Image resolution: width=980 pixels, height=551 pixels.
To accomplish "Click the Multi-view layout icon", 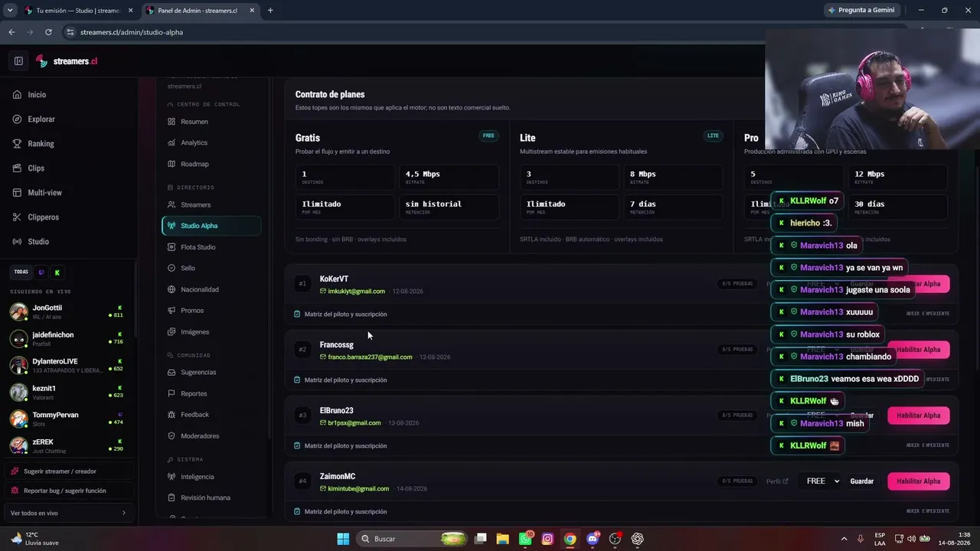I will (18, 193).
